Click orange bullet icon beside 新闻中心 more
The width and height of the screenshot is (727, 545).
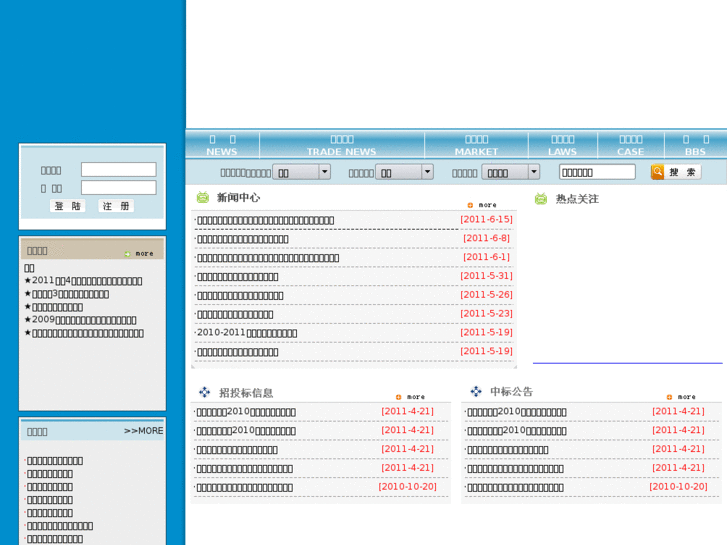pyautogui.click(x=470, y=205)
